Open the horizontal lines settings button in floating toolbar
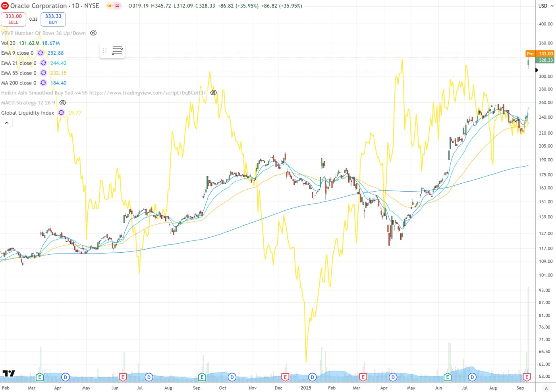 point(117,50)
